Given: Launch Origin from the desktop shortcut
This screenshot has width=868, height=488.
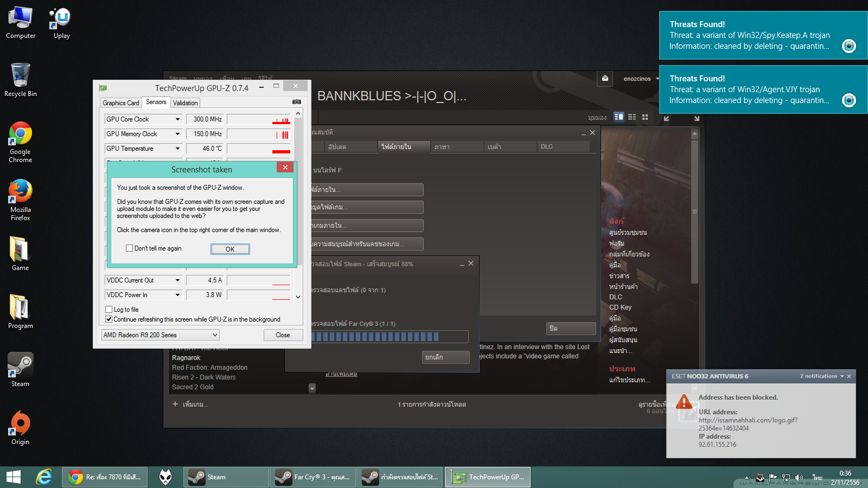Looking at the screenshot, I should (x=21, y=428).
